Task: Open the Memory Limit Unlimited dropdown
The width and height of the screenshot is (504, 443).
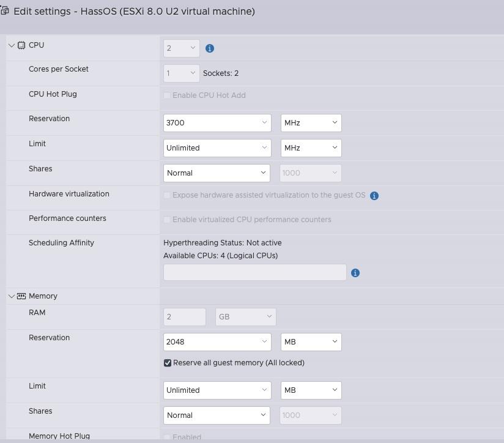Action: (x=217, y=390)
